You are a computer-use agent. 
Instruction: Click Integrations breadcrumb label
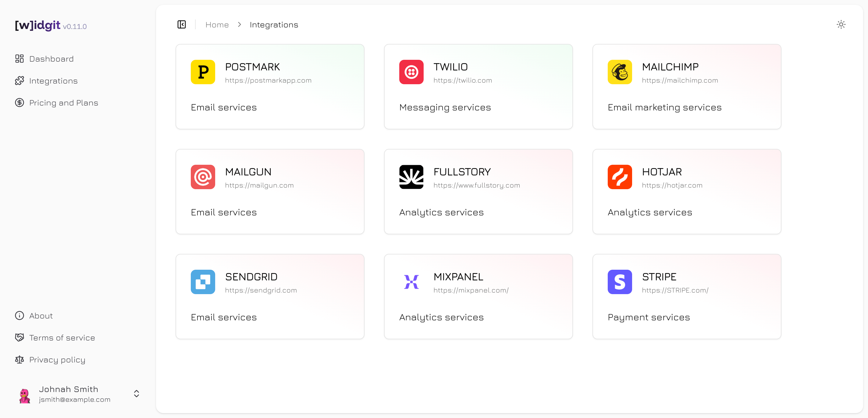coord(274,25)
